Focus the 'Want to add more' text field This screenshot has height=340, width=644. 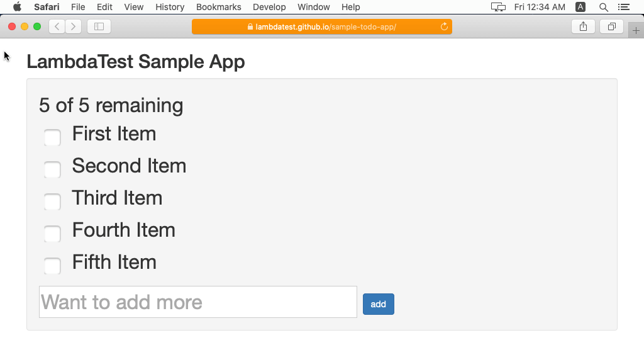198,302
